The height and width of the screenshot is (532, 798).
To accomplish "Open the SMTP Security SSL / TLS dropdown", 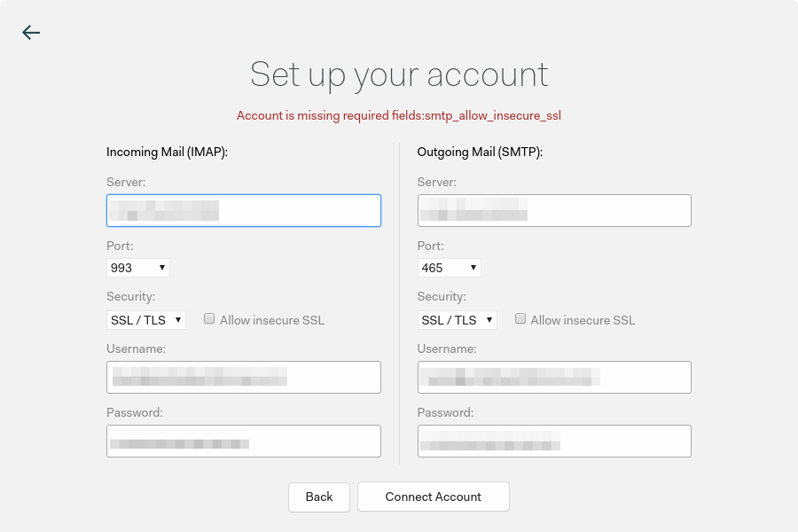I will 457,320.
